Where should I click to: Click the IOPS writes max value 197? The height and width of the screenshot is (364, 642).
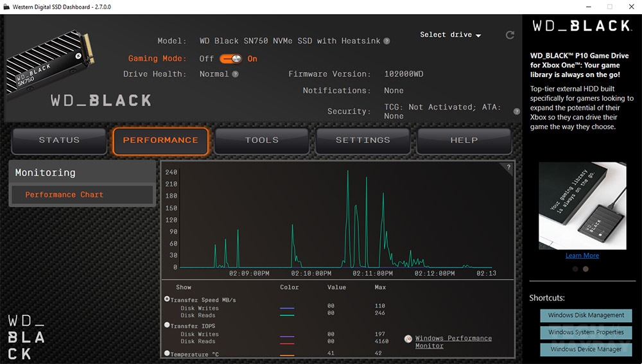coord(379,334)
